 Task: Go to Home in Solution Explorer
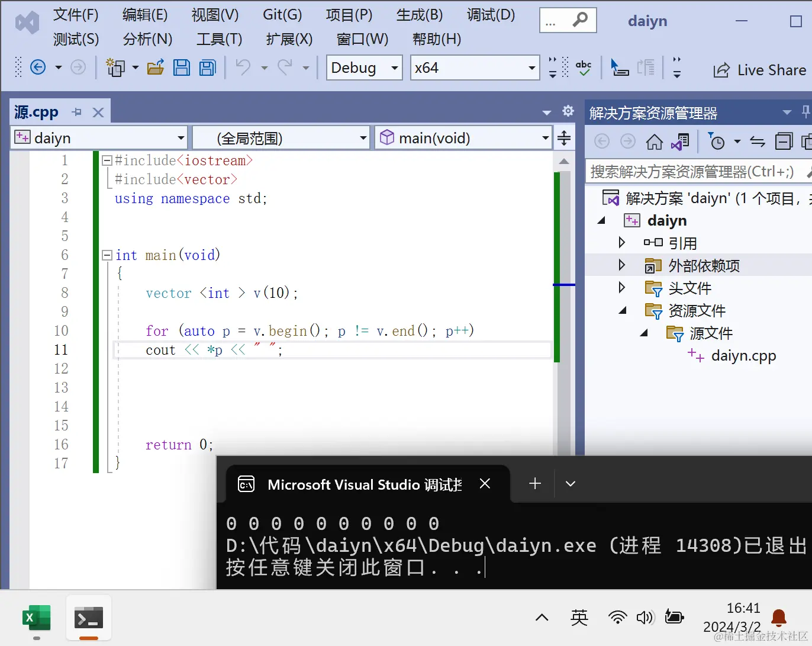point(654,142)
